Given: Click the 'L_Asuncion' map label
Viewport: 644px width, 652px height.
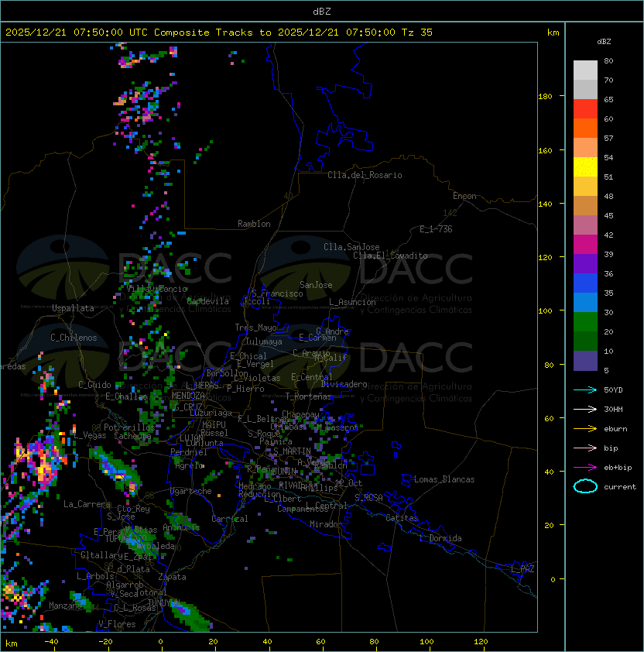Looking at the screenshot, I should (x=352, y=302).
